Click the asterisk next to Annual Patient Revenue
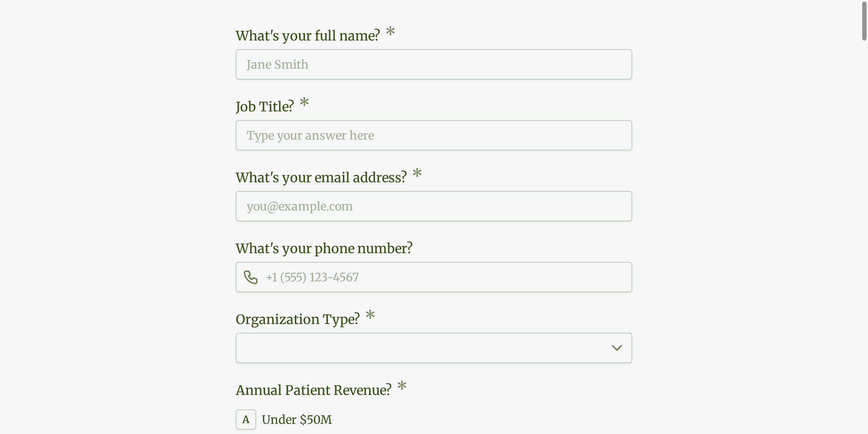 tap(402, 387)
